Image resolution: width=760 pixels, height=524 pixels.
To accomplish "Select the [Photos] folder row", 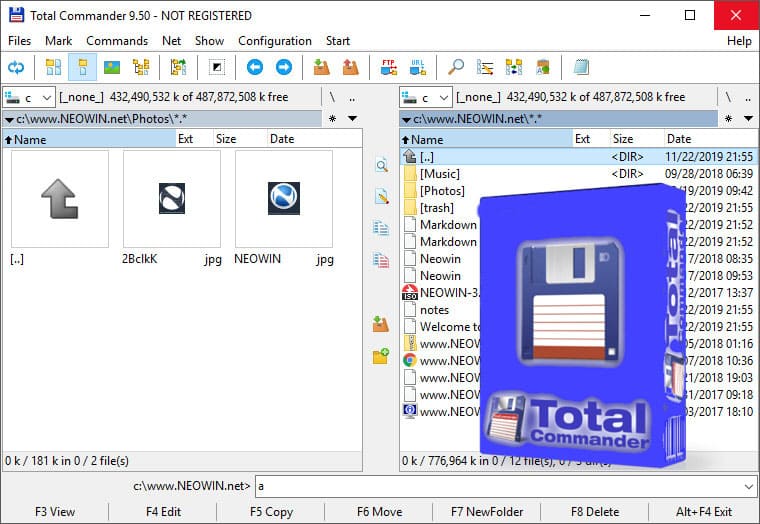I will (x=579, y=191).
